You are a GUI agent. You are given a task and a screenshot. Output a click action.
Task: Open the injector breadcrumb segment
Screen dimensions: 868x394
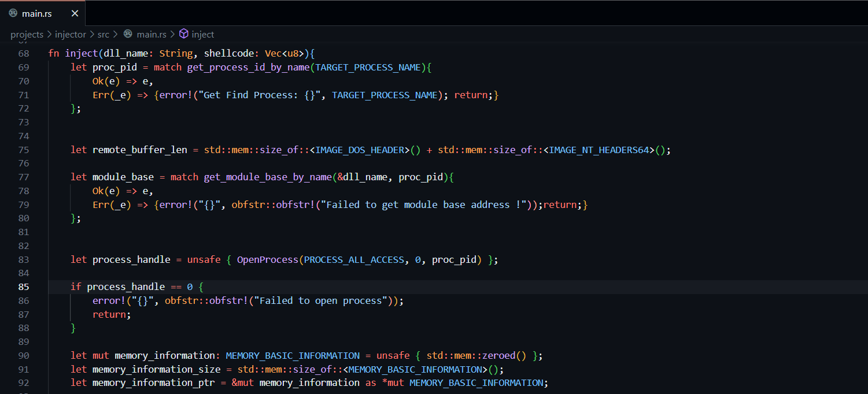(71, 35)
